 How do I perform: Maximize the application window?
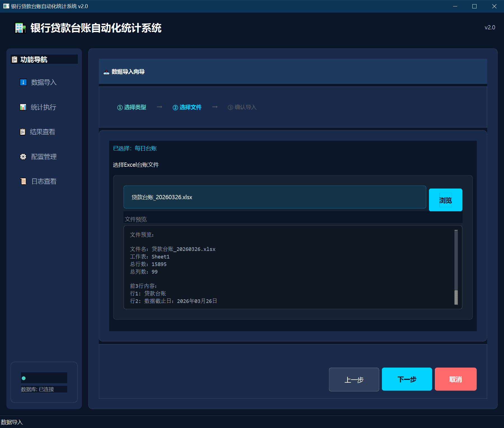[474, 6]
